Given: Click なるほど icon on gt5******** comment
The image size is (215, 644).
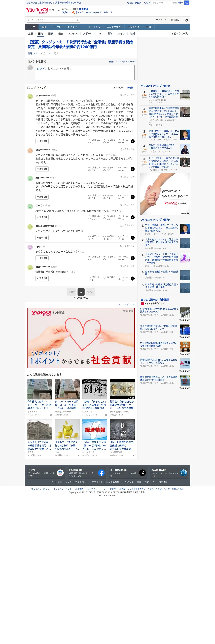Looking at the screenshot, I should tap(104, 169).
